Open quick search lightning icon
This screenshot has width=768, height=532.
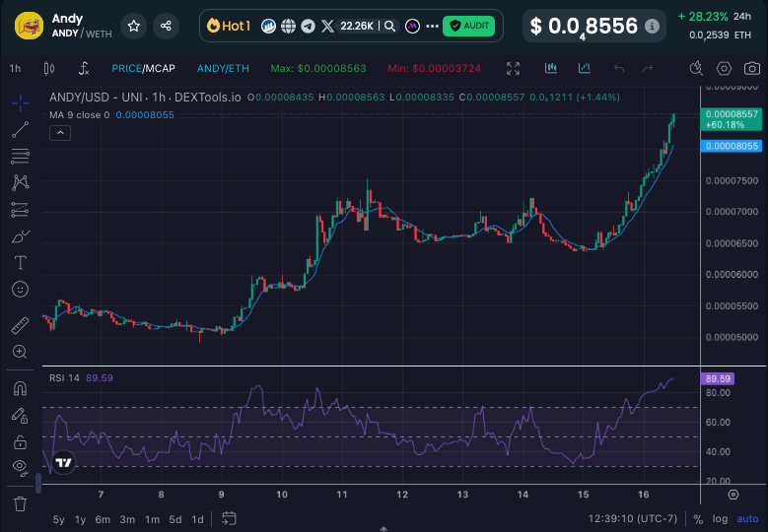696,69
